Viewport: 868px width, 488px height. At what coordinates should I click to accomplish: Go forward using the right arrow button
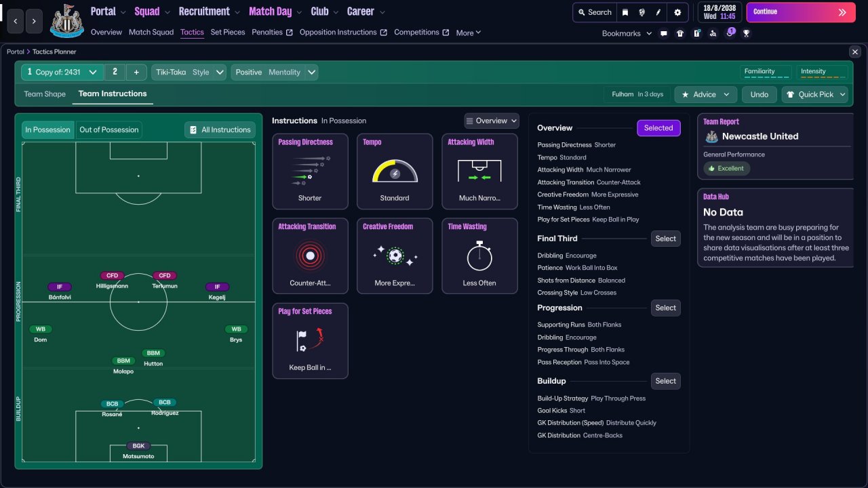coord(35,21)
